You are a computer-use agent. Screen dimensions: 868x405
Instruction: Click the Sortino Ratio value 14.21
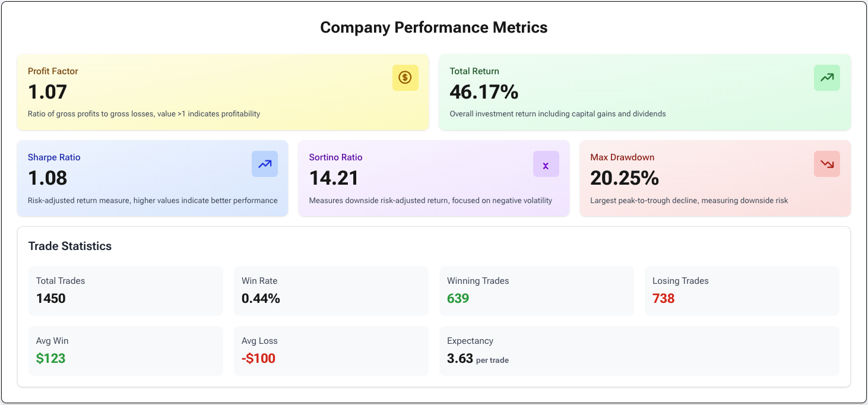tap(333, 178)
